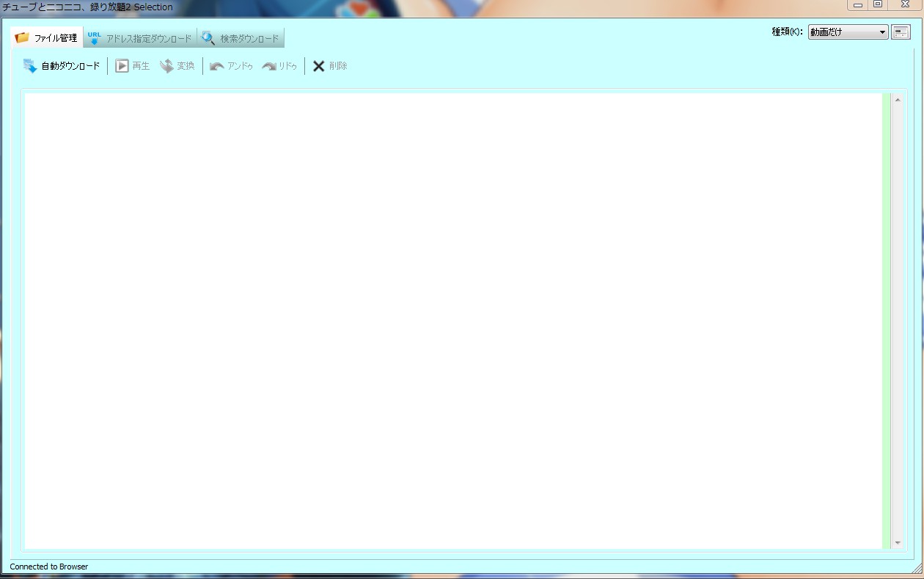Switch to 検索ダウンロード tab
Image resolution: width=924 pixels, height=579 pixels.
241,38
